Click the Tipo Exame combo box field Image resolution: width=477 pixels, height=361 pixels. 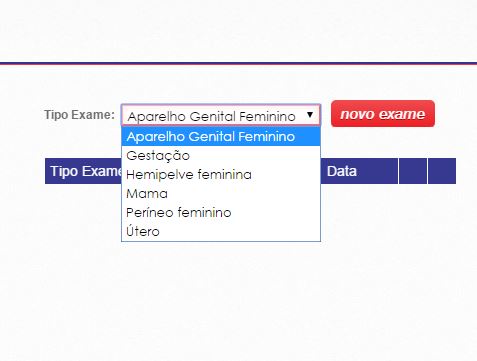click(x=221, y=115)
